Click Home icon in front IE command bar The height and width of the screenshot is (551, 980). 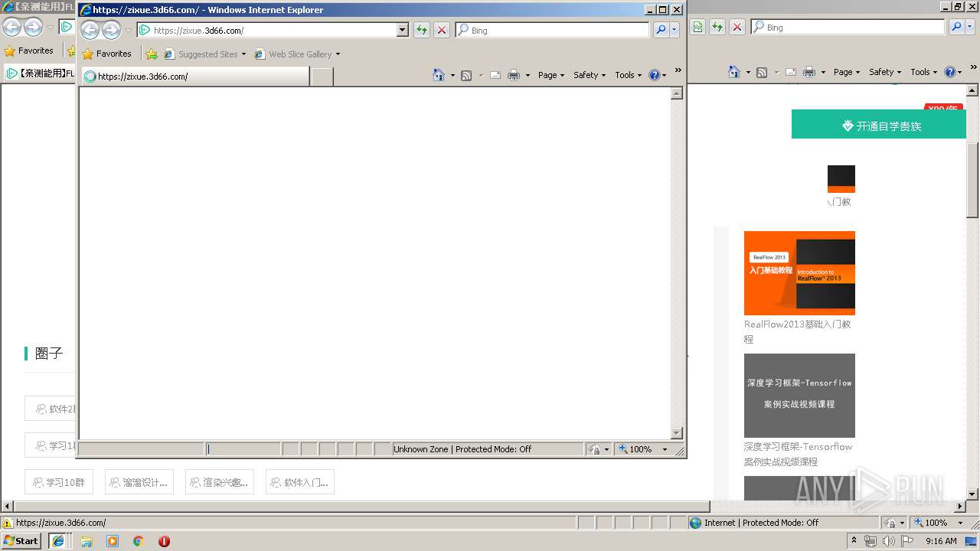[x=439, y=75]
